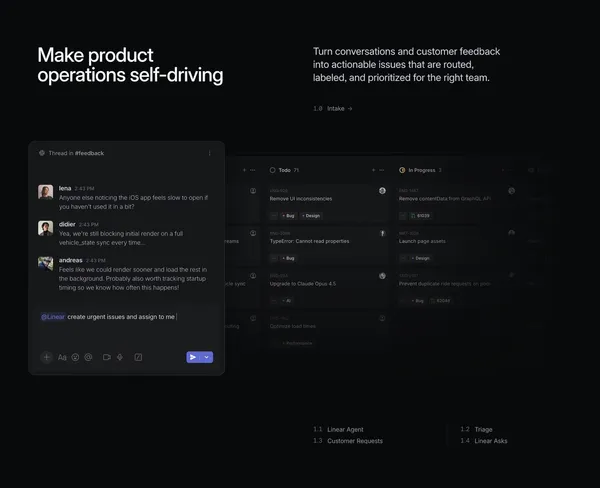Open the Todo column three-dot menu
The height and width of the screenshot is (488, 600).
point(382,170)
